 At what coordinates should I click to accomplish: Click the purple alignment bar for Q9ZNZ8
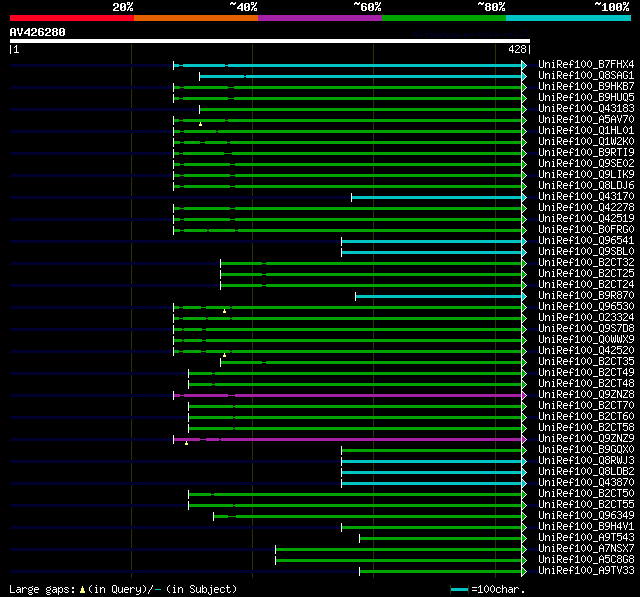tap(347, 395)
